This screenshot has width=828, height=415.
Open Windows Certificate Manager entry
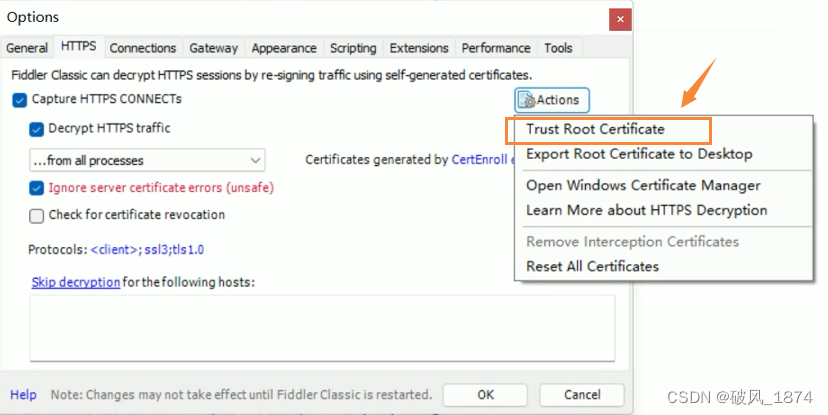tap(643, 185)
